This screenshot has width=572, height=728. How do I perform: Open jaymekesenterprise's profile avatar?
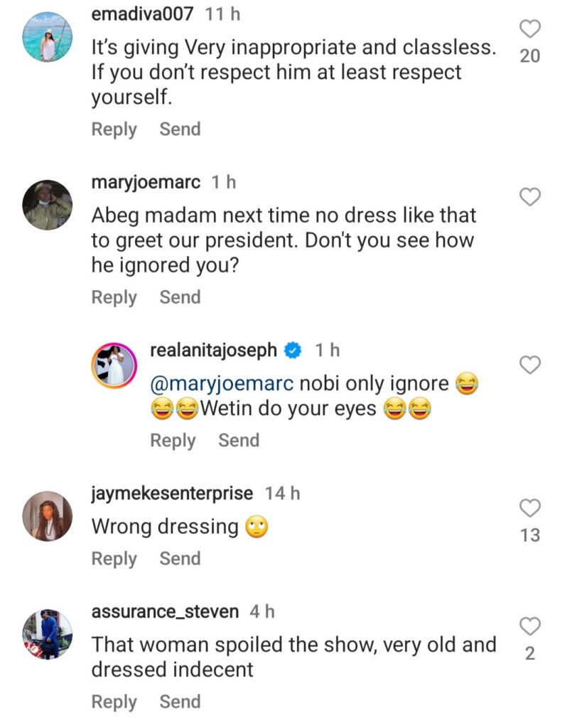pyautogui.click(x=48, y=515)
